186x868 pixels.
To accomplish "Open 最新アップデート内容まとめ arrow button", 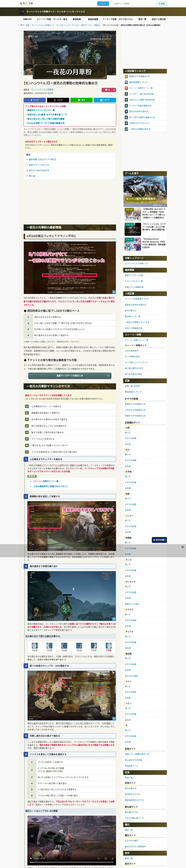I will pos(70,376).
